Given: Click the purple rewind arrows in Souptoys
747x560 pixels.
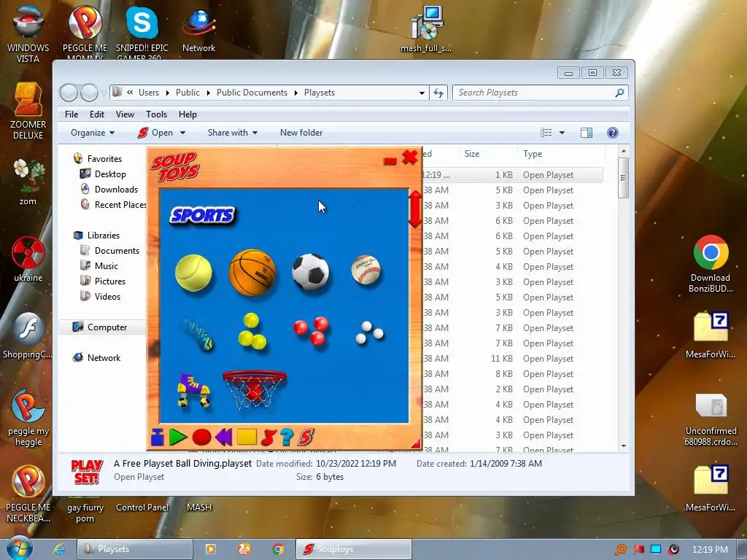Looking at the screenshot, I should [224, 437].
